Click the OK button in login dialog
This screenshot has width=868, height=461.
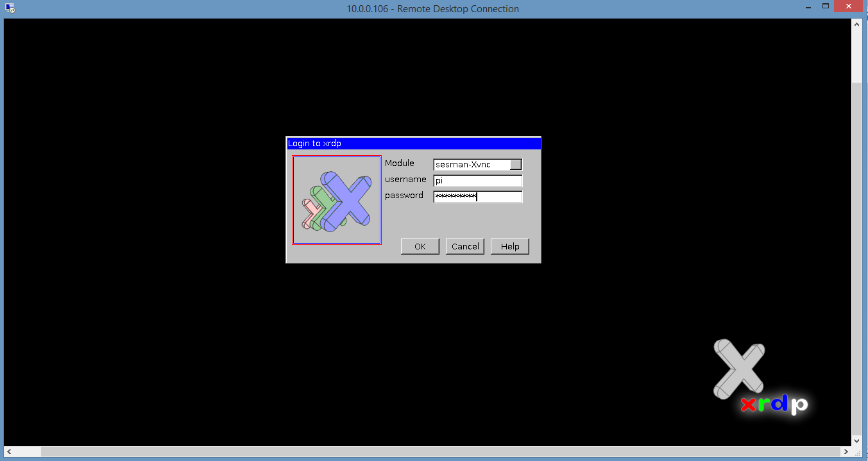pyautogui.click(x=420, y=246)
